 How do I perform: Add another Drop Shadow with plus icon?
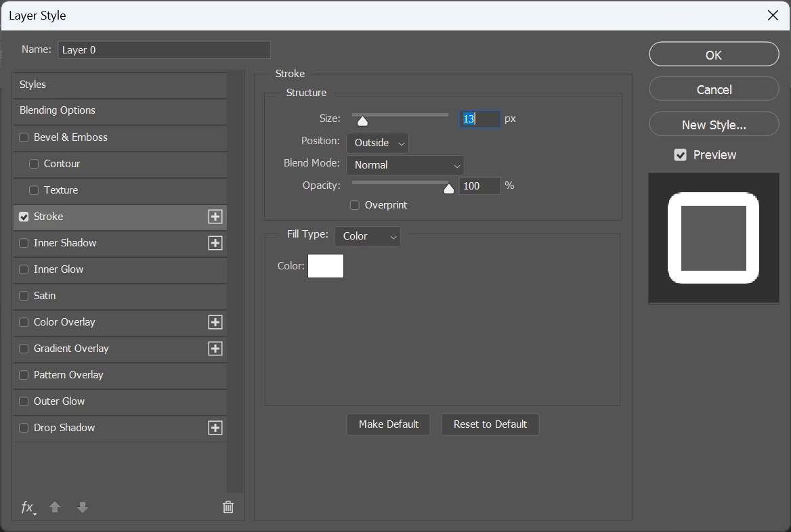point(215,428)
